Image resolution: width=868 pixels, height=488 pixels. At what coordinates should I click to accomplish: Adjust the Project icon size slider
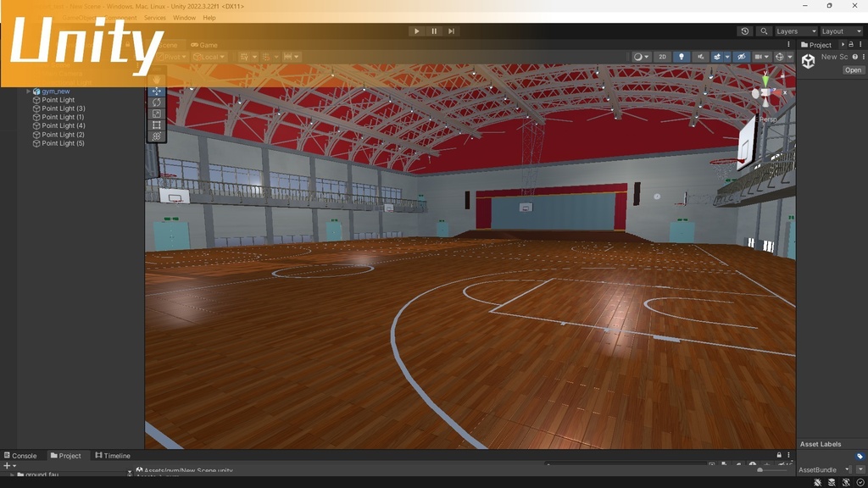coord(773,469)
